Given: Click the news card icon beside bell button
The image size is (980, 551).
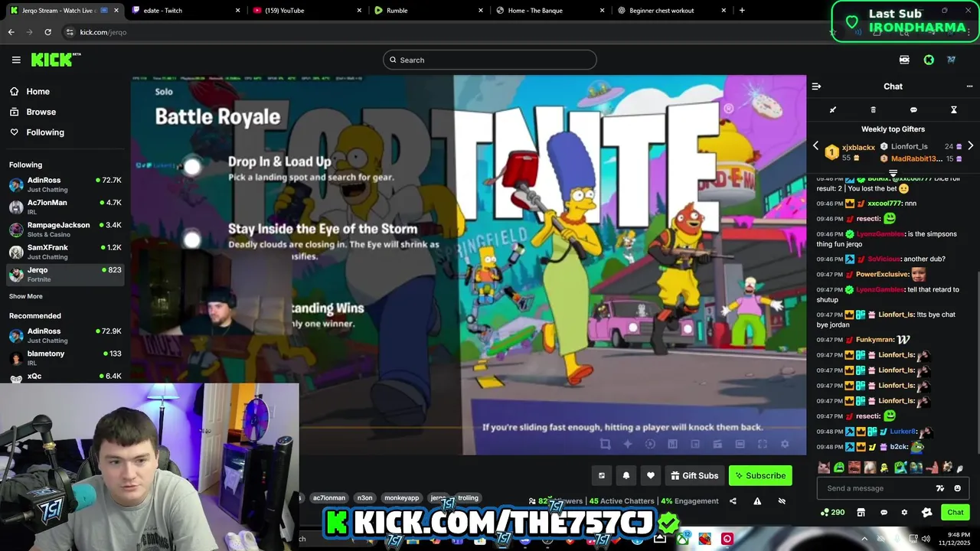Looking at the screenshot, I should pos(602,475).
